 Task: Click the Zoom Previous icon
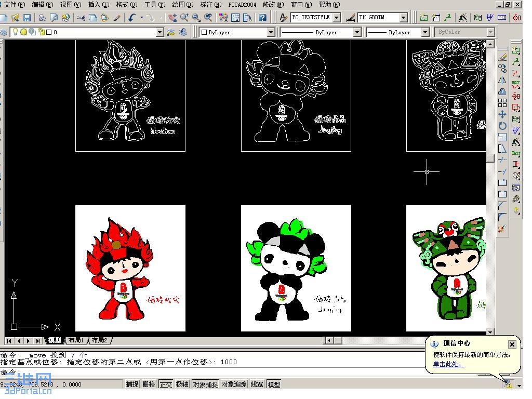pos(208,17)
